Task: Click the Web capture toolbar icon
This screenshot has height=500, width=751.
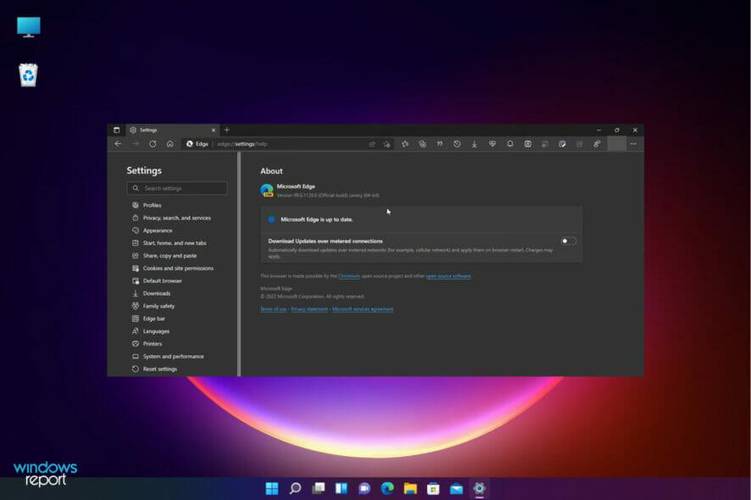Action: pos(527,144)
